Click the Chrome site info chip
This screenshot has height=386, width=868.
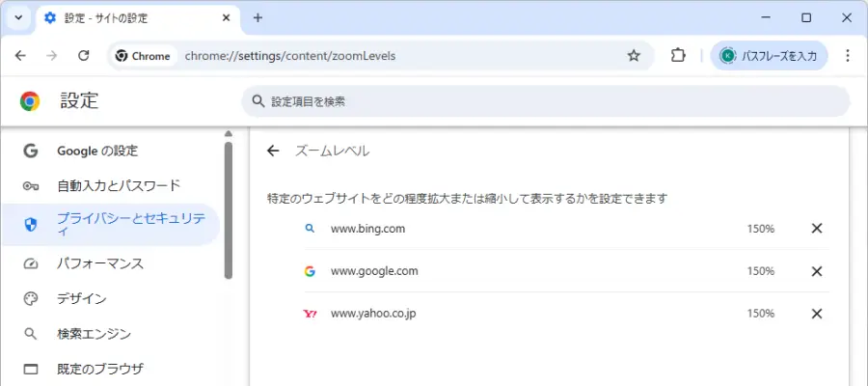point(144,56)
